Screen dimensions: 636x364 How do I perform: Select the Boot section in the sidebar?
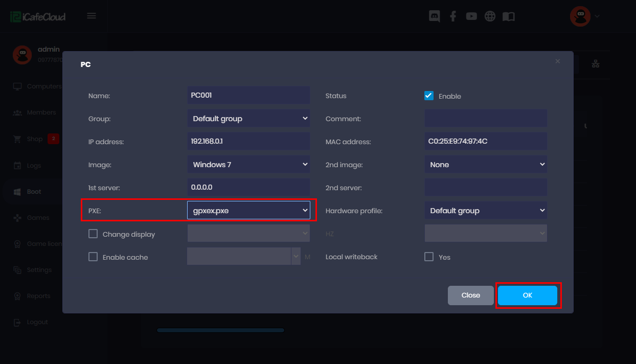[34, 191]
